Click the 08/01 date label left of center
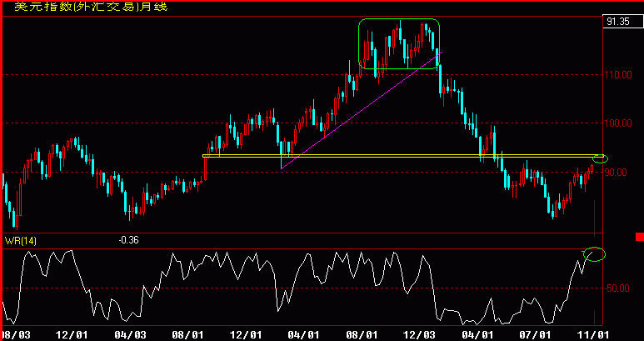The width and height of the screenshot is (644, 341). point(189,335)
